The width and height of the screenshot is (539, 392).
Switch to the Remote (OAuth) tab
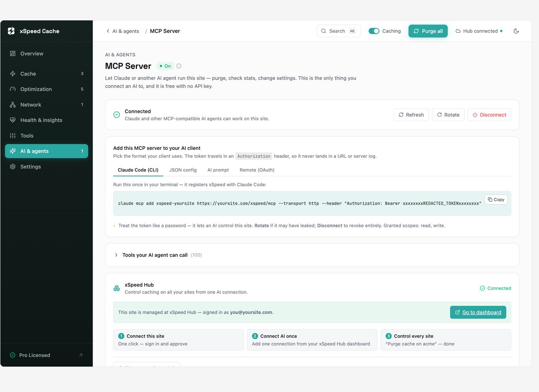(257, 170)
